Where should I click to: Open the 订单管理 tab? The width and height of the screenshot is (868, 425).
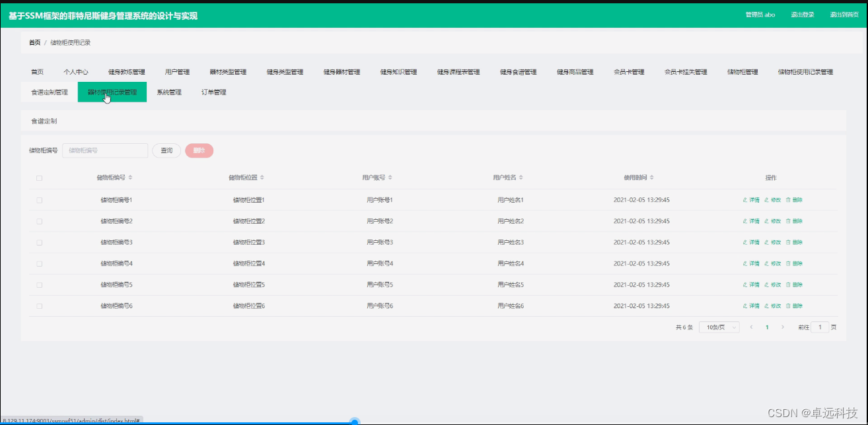point(215,92)
